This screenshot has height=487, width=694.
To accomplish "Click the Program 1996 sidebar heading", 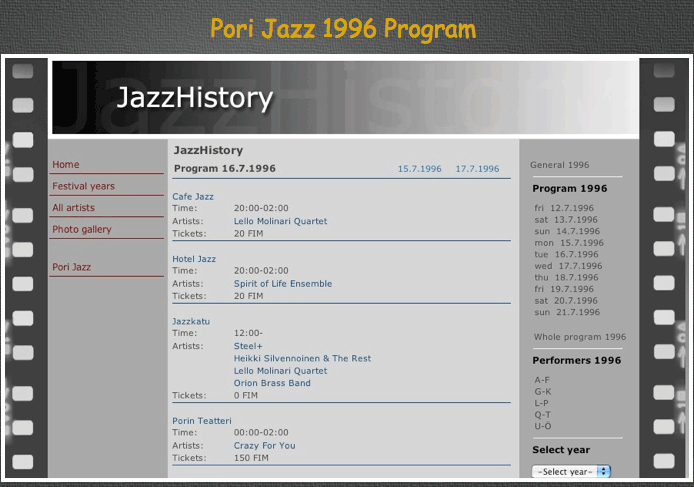I will point(570,188).
